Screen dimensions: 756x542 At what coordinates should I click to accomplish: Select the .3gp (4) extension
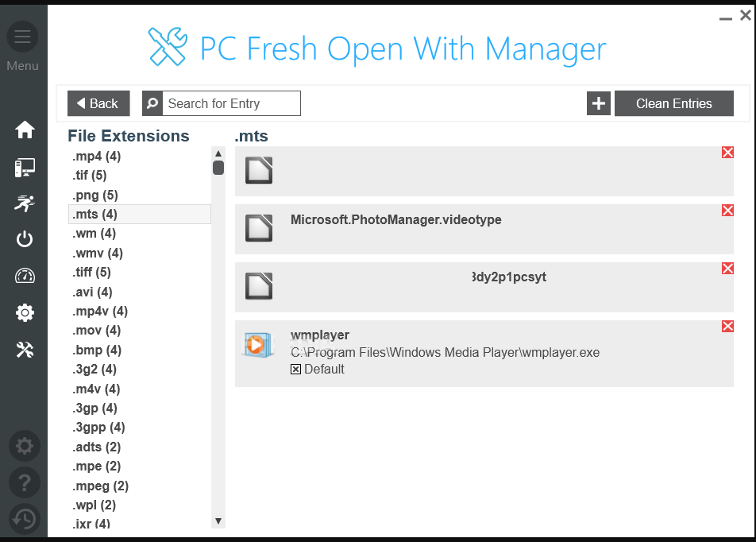point(94,408)
